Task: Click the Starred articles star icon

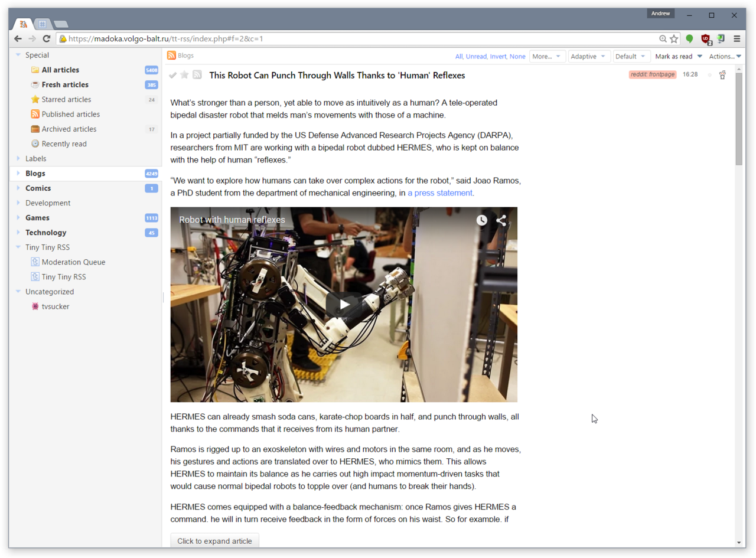Action: click(35, 99)
